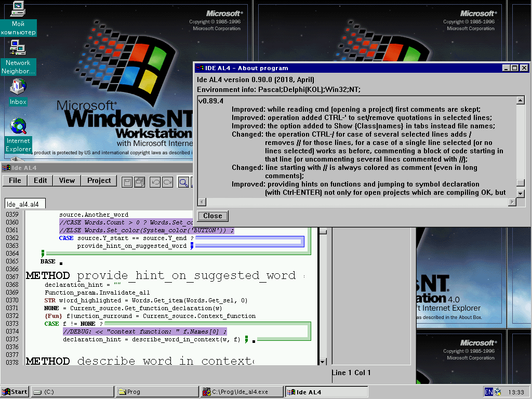Click the EN language indicator in tray
The image size is (532, 399).
pos(488,392)
